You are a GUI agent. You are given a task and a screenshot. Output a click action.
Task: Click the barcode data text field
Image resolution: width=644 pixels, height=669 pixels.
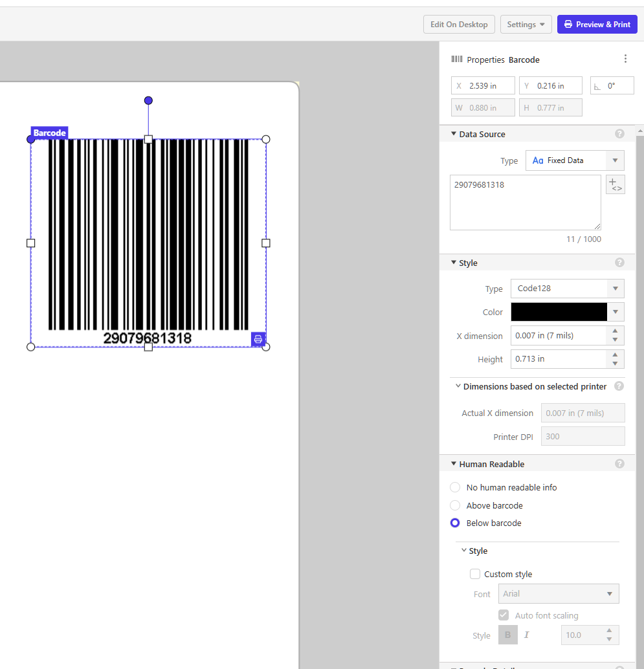click(525, 203)
